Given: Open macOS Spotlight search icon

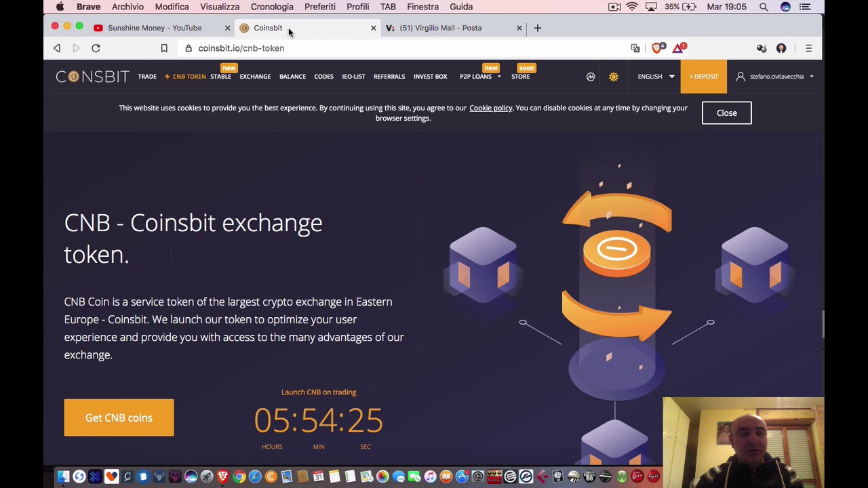Looking at the screenshot, I should click(764, 7).
